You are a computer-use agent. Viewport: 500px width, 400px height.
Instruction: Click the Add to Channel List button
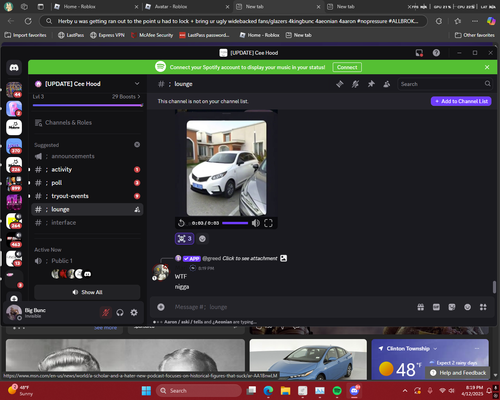(x=461, y=101)
